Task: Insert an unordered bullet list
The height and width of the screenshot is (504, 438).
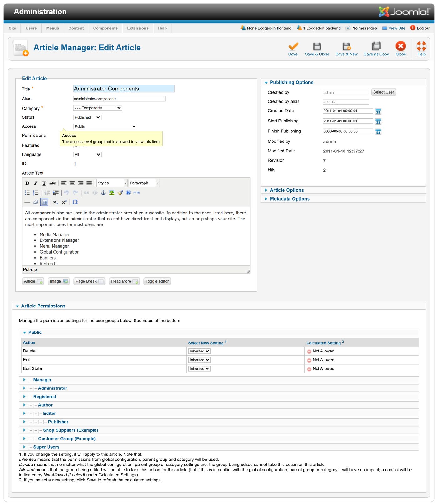Action: point(27,193)
